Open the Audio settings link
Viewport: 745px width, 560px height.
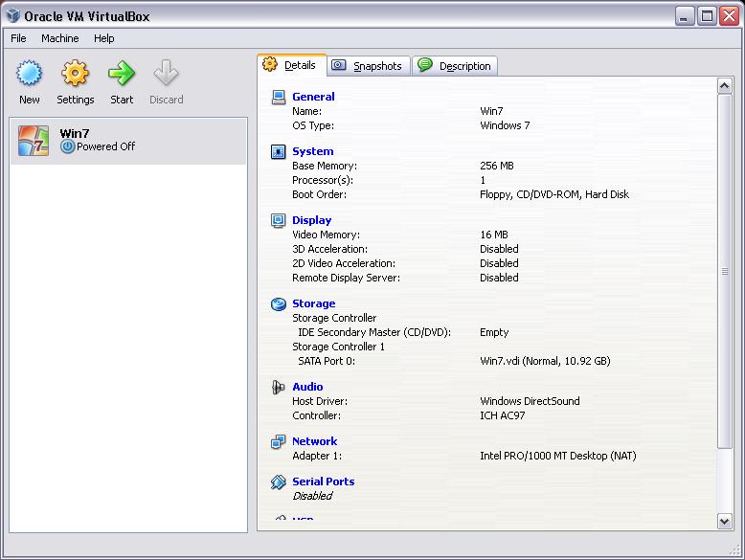(307, 387)
